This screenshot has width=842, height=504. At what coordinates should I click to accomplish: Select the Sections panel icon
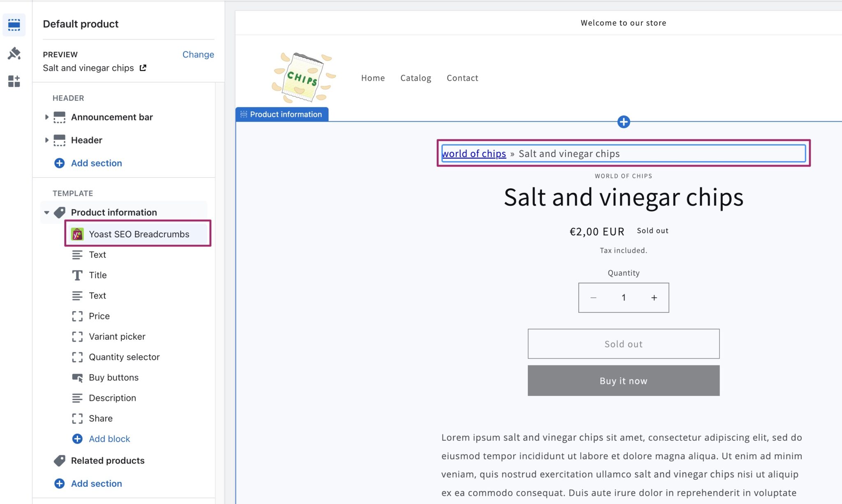(x=14, y=25)
